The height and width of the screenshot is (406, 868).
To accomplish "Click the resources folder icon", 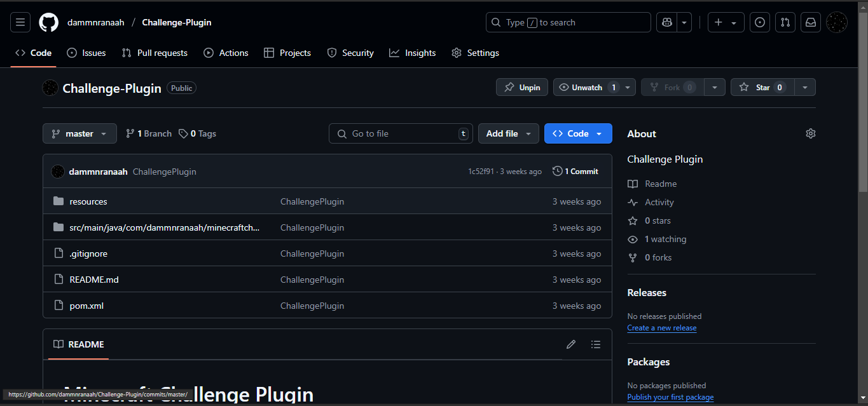I will [x=59, y=201].
